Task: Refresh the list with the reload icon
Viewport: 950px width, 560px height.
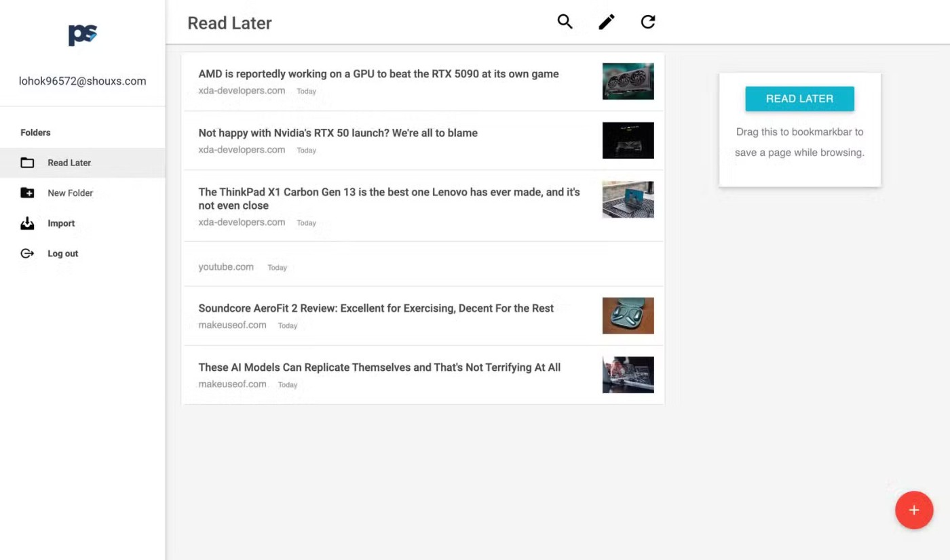Action: click(x=648, y=22)
